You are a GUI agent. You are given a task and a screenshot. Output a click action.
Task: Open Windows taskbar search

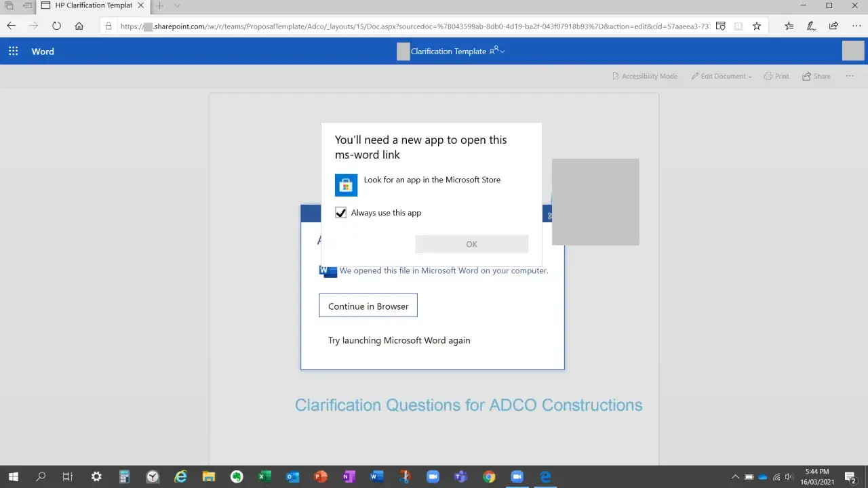pos(41,476)
